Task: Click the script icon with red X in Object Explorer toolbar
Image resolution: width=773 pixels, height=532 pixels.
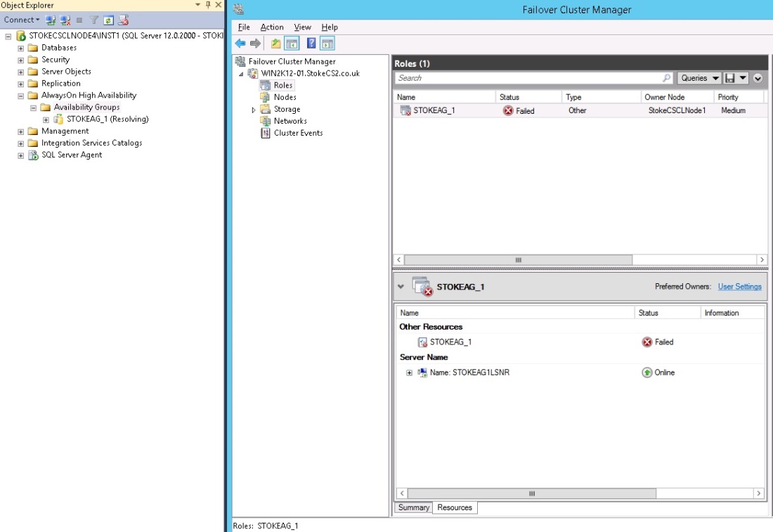Action: point(123,20)
